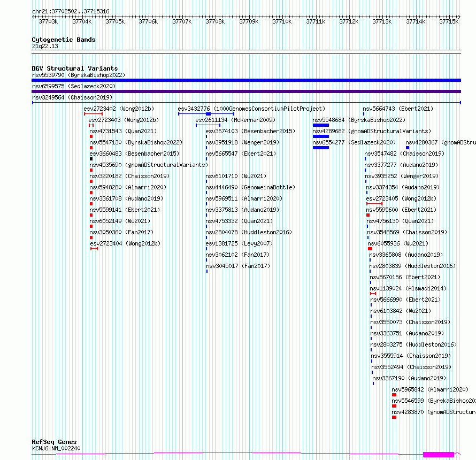
Task: Select the red nsv4283870 marker
Action: pyautogui.click(x=394, y=417)
